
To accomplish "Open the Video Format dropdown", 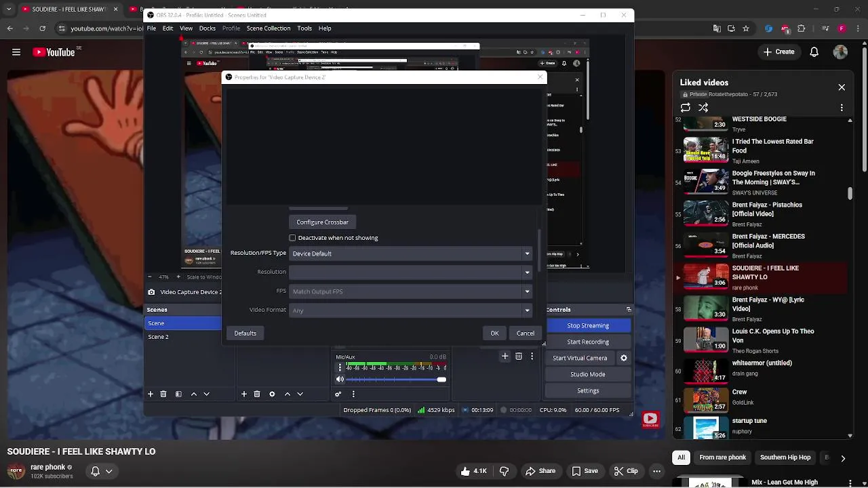I will pyautogui.click(x=411, y=310).
